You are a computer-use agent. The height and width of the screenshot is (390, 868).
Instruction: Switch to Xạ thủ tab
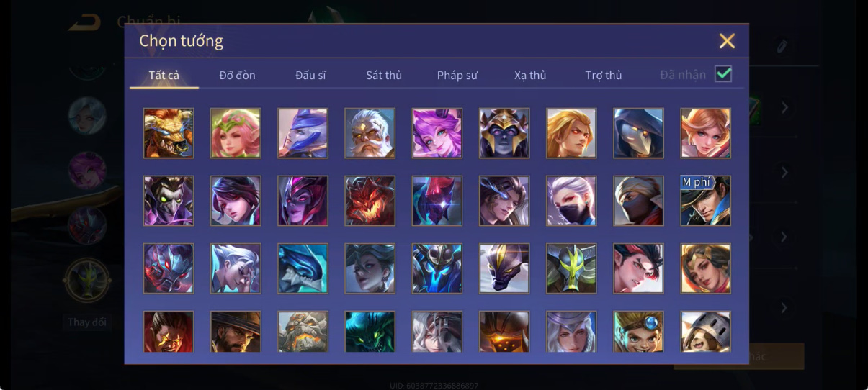(530, 75)
